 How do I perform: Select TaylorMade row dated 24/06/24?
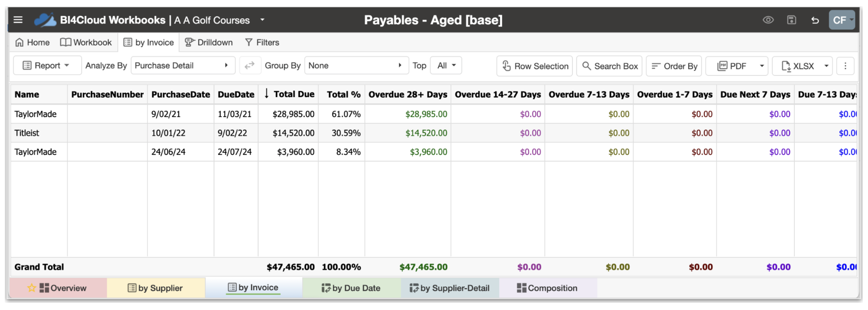pos(434,152)
